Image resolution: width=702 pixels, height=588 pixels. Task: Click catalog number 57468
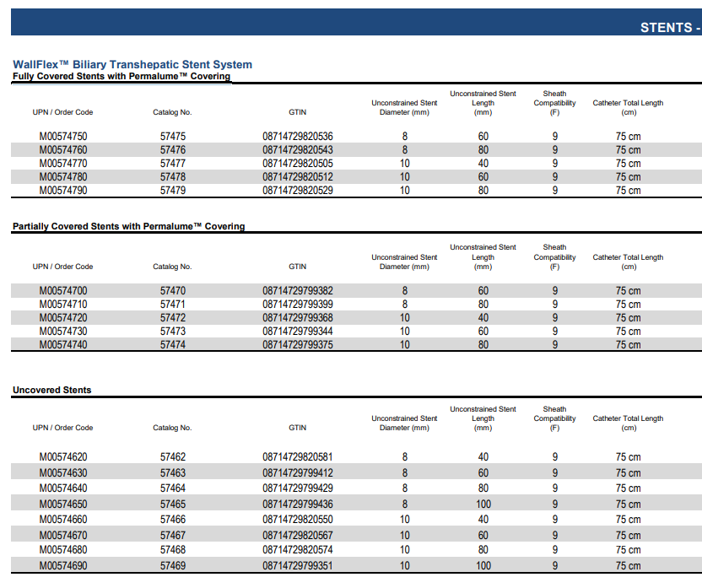172,550
